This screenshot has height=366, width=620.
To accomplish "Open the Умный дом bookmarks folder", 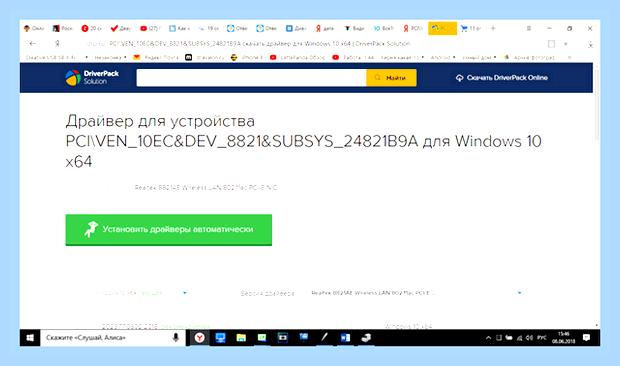I will 479,57.
